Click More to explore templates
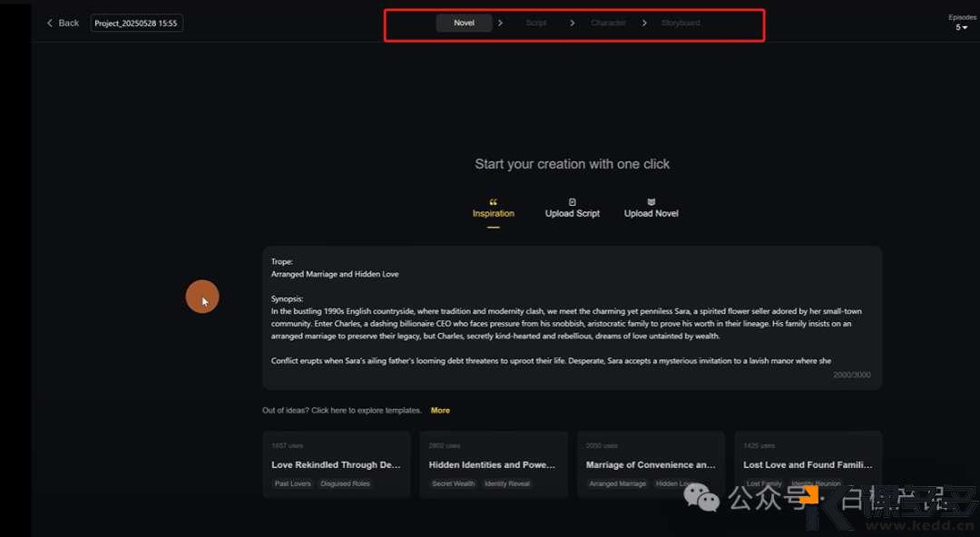The height and width of the screenshot is (537, 980). click(440, 411)
